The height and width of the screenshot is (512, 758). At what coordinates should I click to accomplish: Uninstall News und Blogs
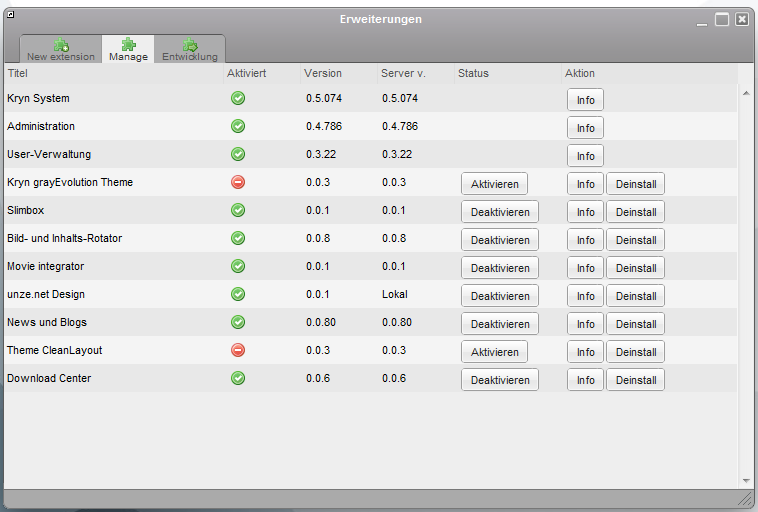click(x=636, y=324)
